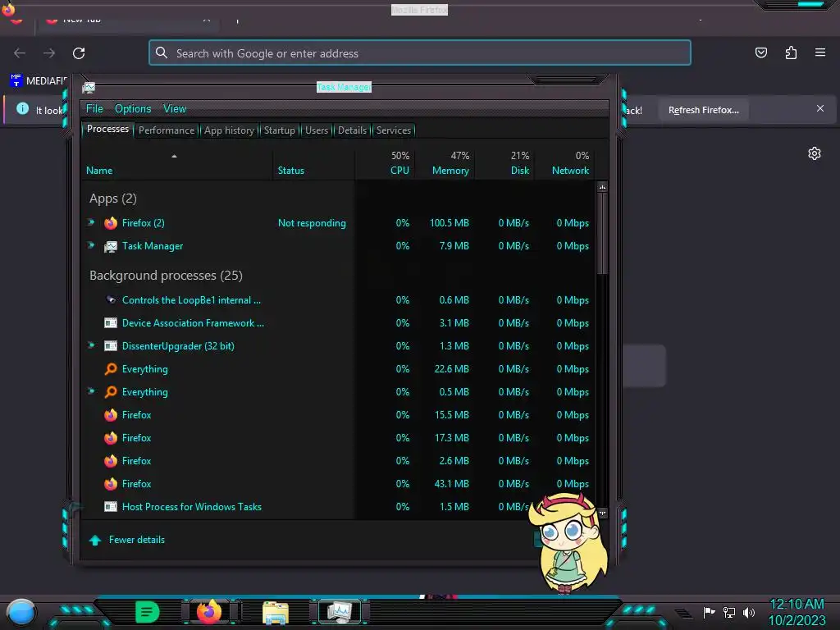Viewport: 840px width, 630px height.
Task: Expand the second Everything process row
Action: pyautogui.click(x=92, y=391)
